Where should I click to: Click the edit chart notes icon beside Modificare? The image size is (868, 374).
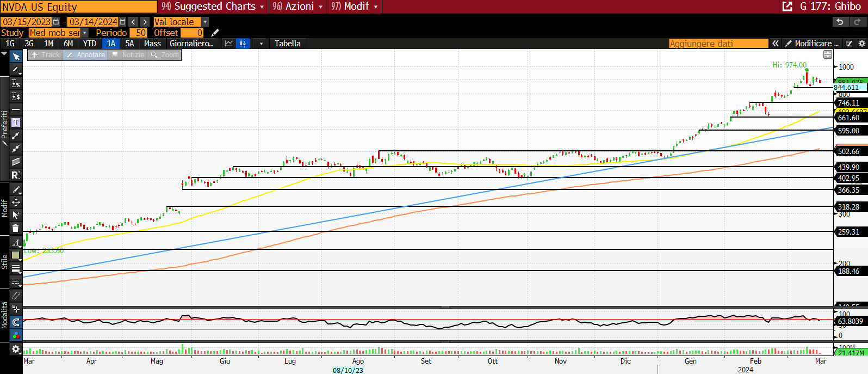(850, 44)
